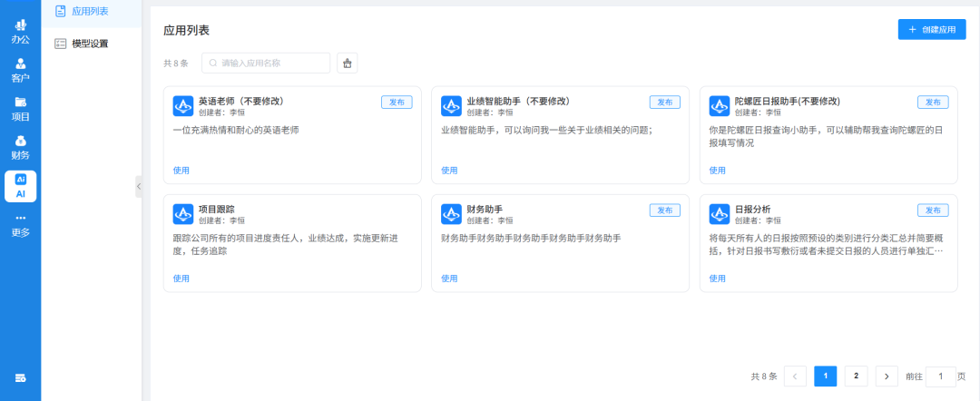Screen dimensions: 980x401
Task: Click 使用 link on 业绩智能助手 card
Action: (x=449, y=171)
